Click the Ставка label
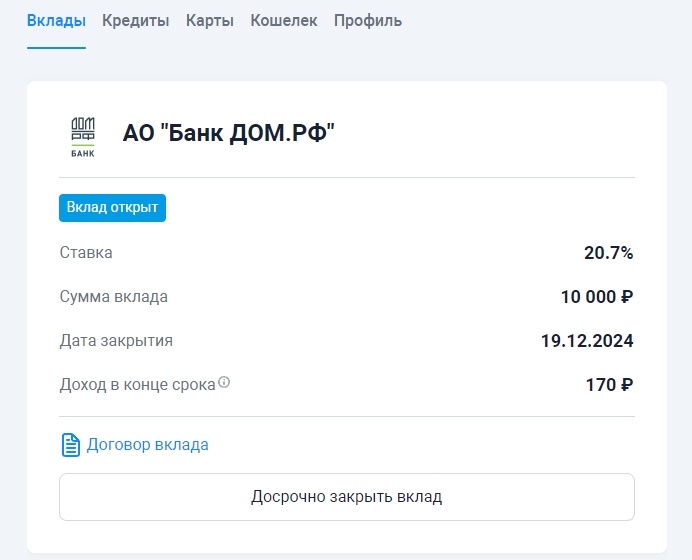 pyautogui.click(x=86, y=253)
